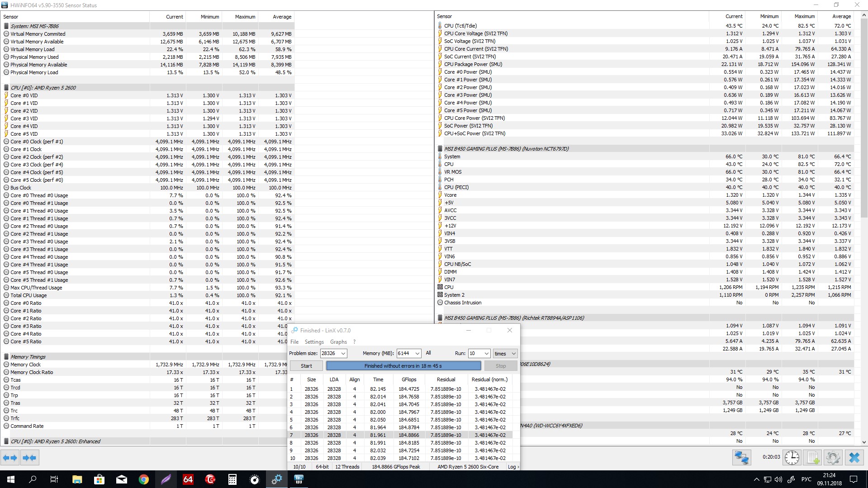This screenshot has height=488, width=868.
Task: Open the 'times' unit dropdown in LinX
Action: pos(505,354)
